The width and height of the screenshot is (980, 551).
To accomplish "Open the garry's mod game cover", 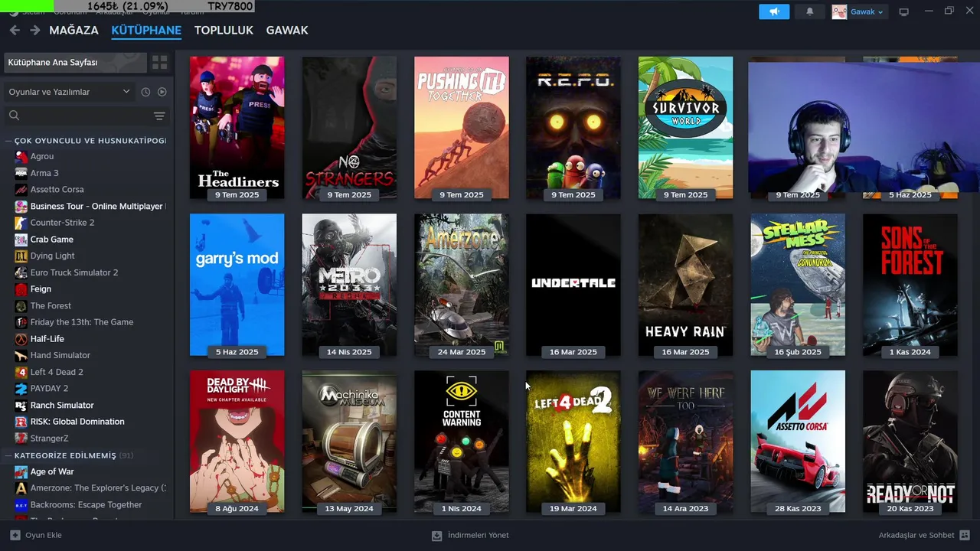I will (x=237, y=285).
